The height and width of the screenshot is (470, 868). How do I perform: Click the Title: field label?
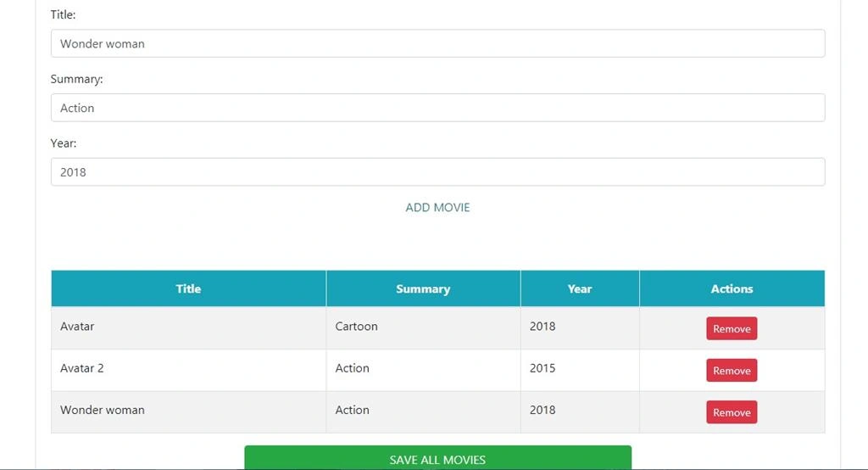pos(63,15)
